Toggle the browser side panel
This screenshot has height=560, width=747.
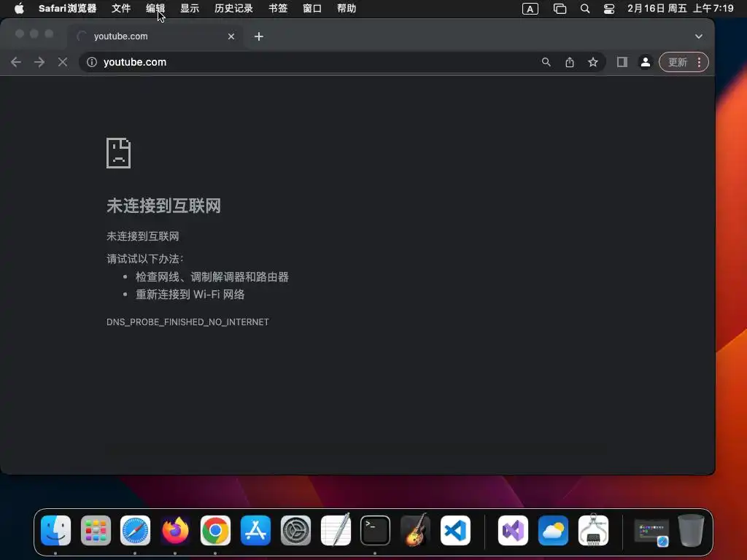pyautogui.click(x=622, y=63)
